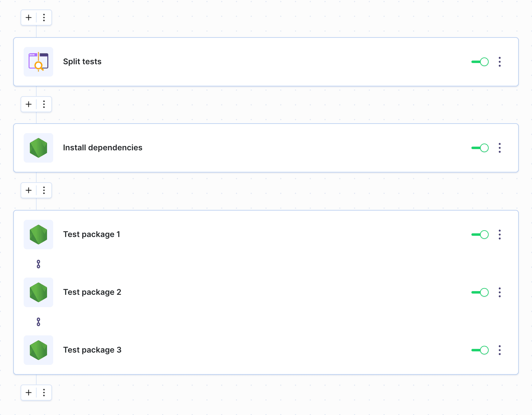Open the kebab menu on Install dependencies
Image resolution: width=532 pixels, height=415 pixels.
(500, 148)
